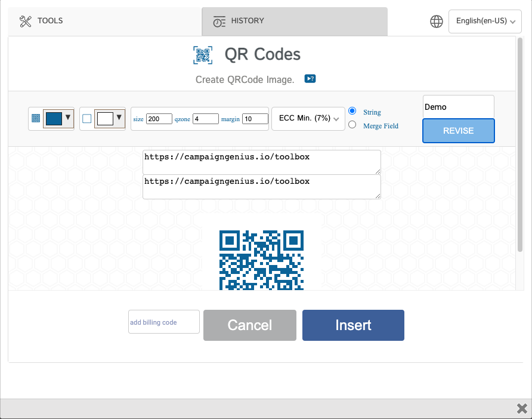This screenshot has width=532, height=419.
Task: Click the foreground pattern icon
Action: click(x=36, y=118)
